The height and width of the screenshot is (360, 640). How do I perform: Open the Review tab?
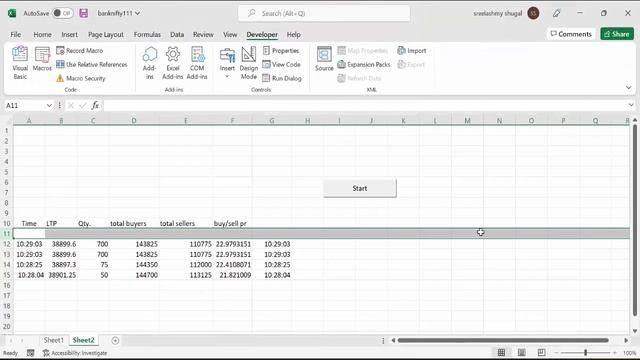coord(203,35)
